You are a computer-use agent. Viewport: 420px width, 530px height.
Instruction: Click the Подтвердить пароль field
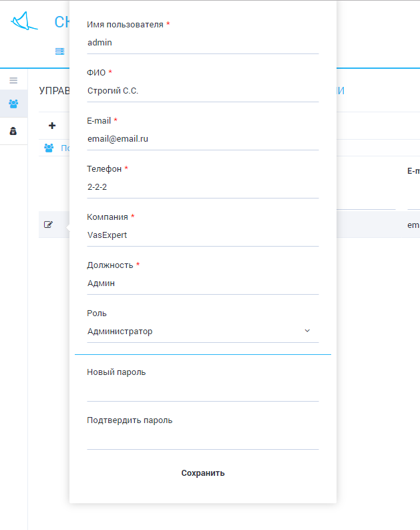coord(202,438)
